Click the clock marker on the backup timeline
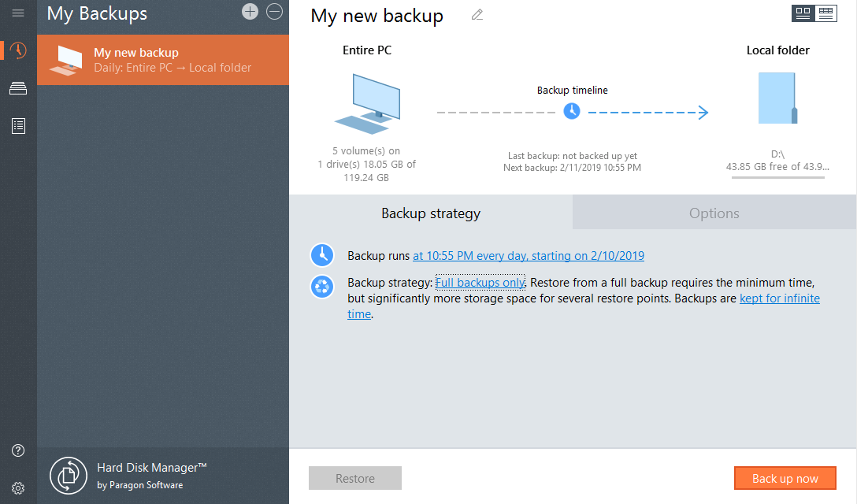Viewport: 857px width, 504px height. [x=573, y=111]
